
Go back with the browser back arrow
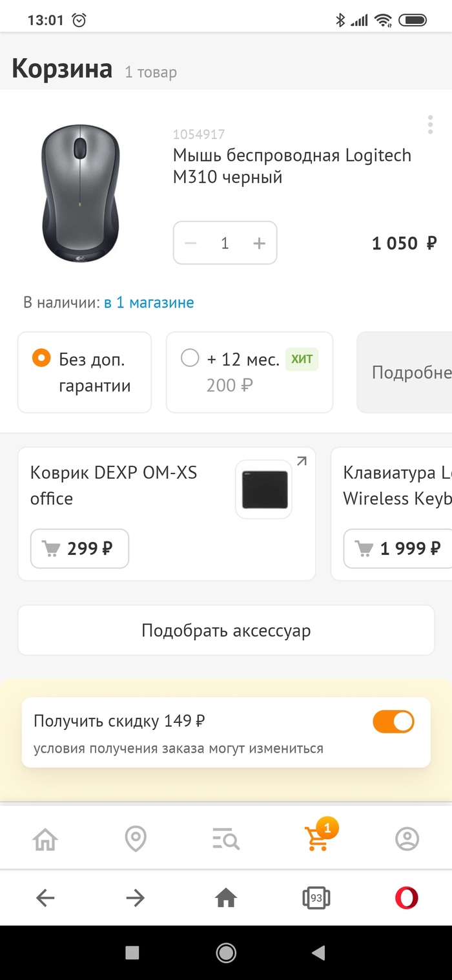(x=45, y=897)
